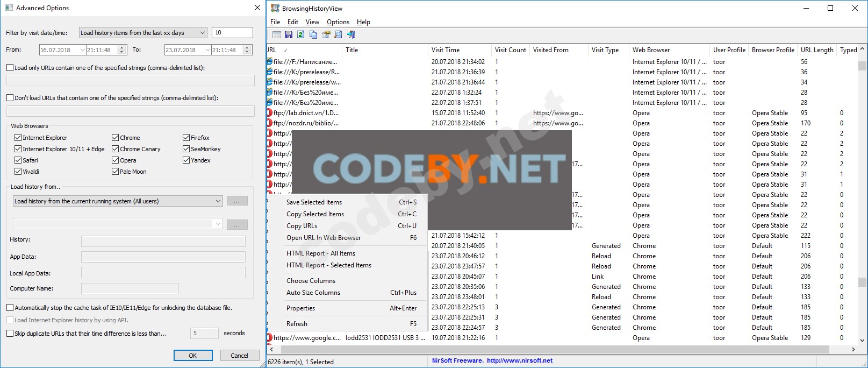Click the Advanced Options window icon in toolbar

tap(276, 34)
